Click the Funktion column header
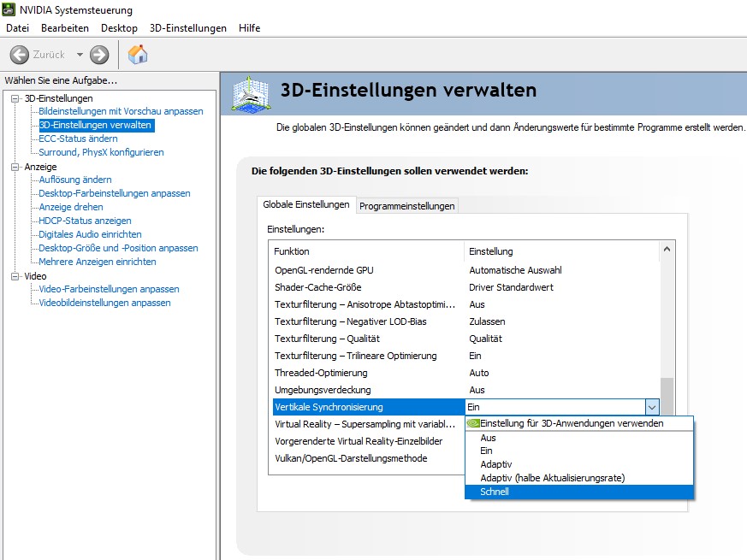747x560 pixels. 367,251
